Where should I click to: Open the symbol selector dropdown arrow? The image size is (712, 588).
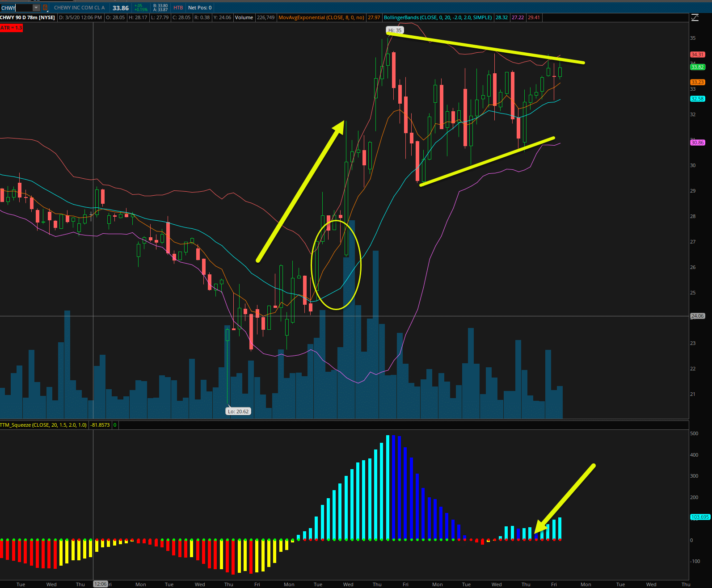37,8
